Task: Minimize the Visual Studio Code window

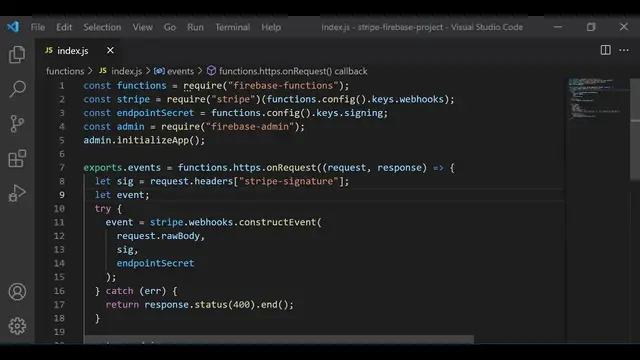Action: click(558, 27)
